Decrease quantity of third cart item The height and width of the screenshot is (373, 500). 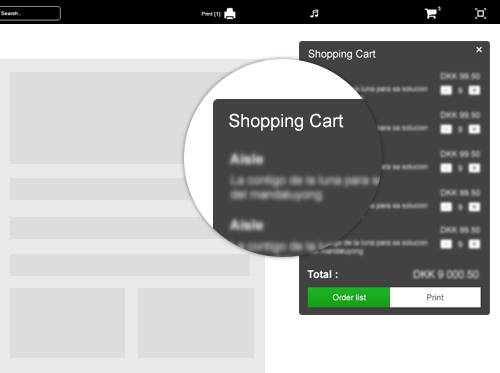(x=446, y=168)
